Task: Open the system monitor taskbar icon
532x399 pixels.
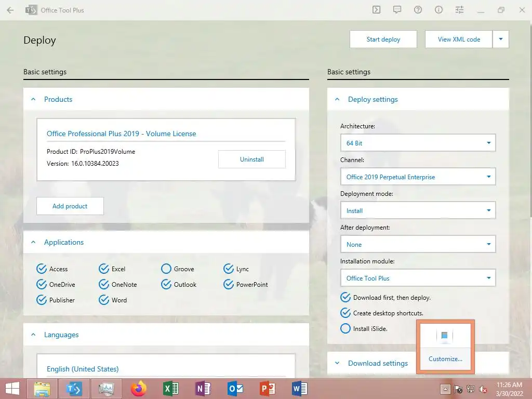Action: (x=107, y=389)
